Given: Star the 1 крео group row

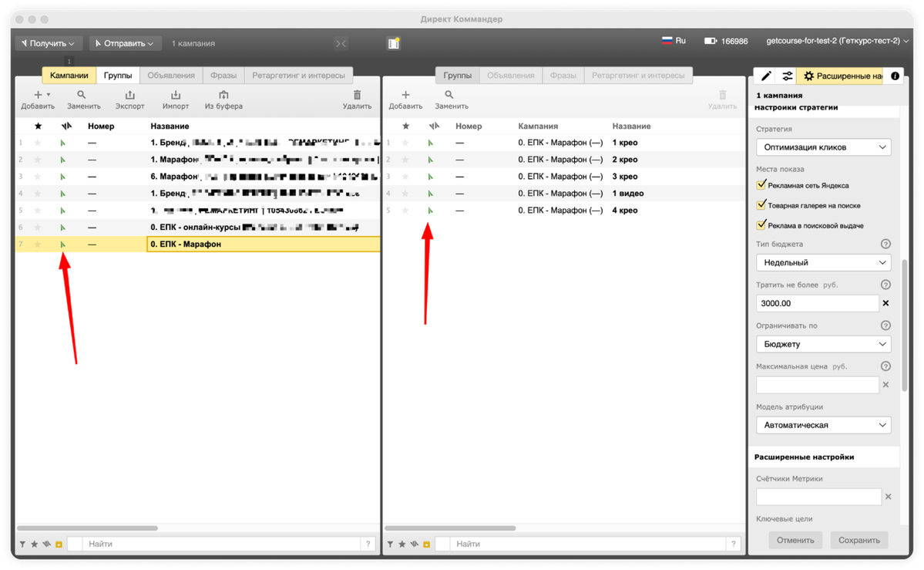Looking at the screenshot, I should tap(405, 143).
